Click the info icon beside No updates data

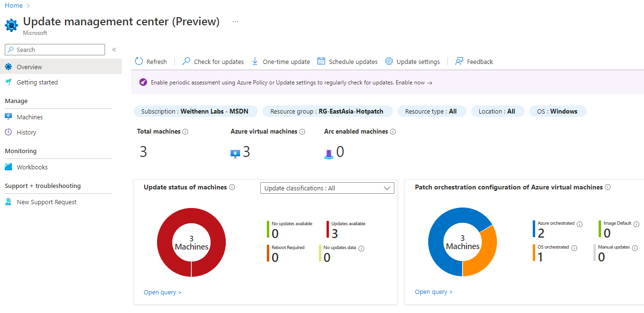tap(361, 249)
